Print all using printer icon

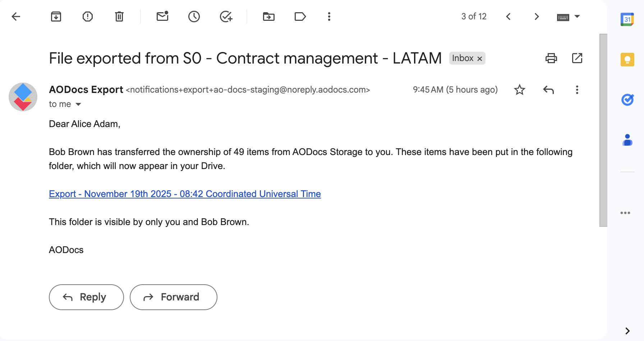(551, 58)
